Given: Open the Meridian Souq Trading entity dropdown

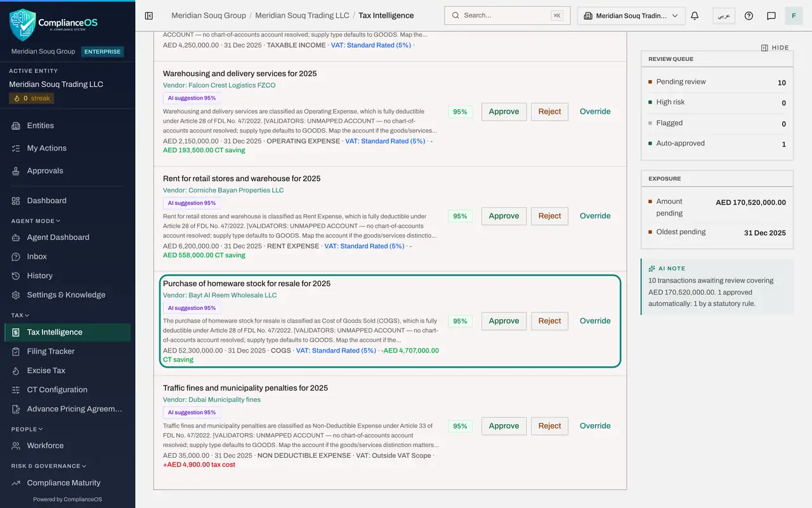Looking at the screenshot, I should pos(631,16).
